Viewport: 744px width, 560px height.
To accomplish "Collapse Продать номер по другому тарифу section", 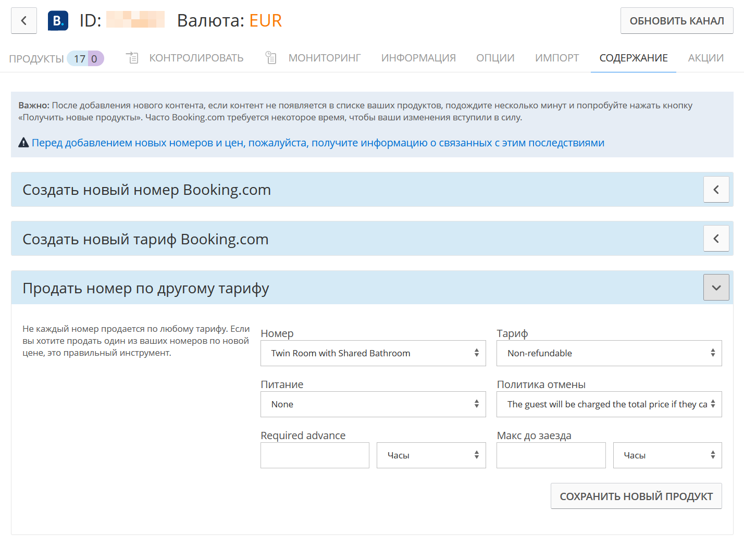I will [716, 288].
